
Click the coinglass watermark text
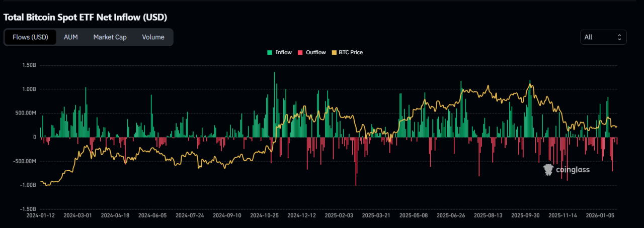coord(573,170)
